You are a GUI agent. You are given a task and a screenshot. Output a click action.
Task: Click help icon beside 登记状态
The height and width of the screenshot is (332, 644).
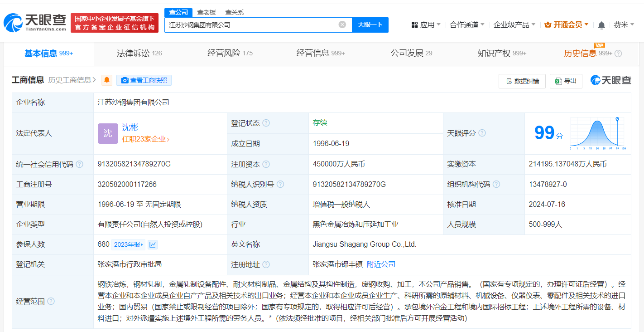[x=266, y=123]
